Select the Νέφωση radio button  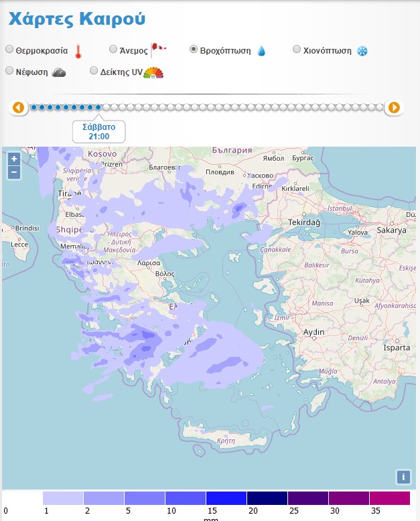pos(9,71)
